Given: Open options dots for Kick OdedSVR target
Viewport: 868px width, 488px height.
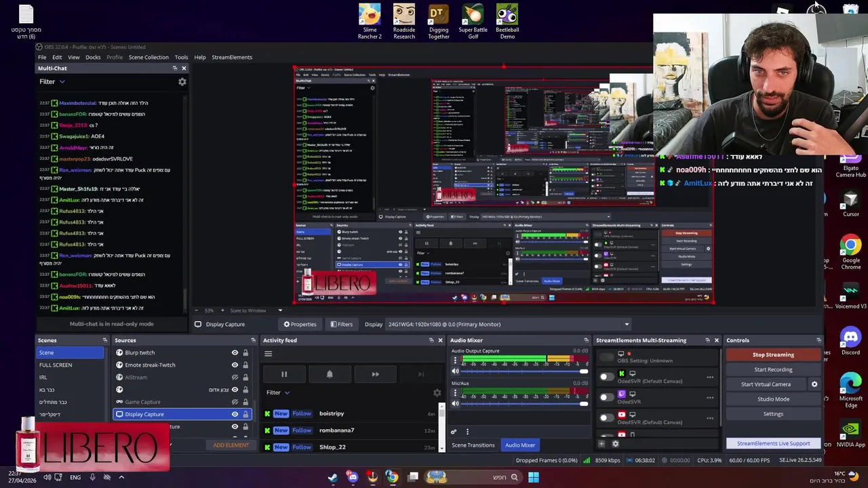Looking at the screenshot, I should tap(710, 378).
